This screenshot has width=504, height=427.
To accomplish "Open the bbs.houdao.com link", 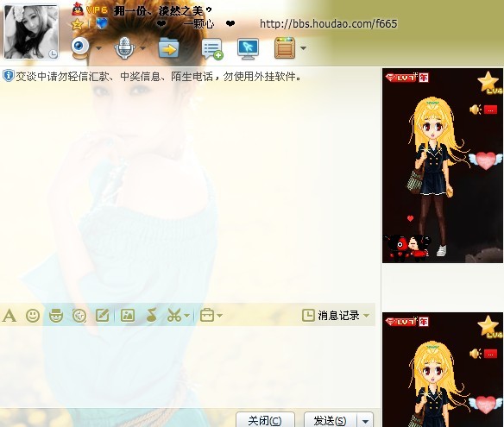I will (329, 24).
